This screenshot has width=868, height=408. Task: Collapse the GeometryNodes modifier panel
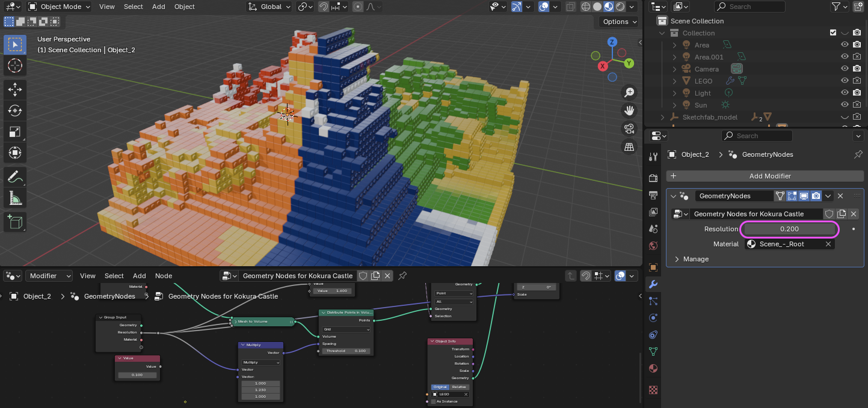point(673,196)
